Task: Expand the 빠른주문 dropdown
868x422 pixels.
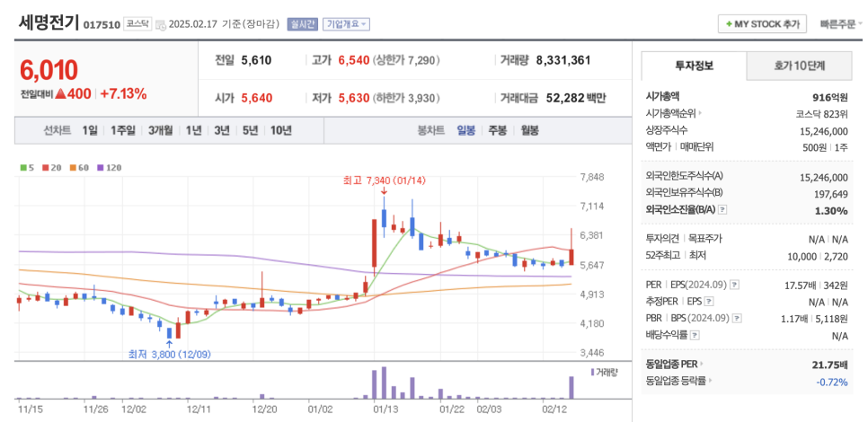Action: click(841, 24)
